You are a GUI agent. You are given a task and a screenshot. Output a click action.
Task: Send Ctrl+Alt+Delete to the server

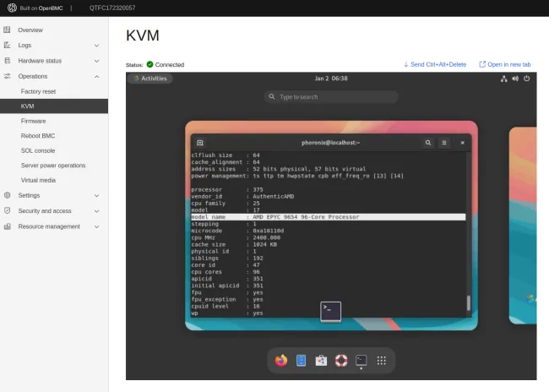[x=434, y=64]
